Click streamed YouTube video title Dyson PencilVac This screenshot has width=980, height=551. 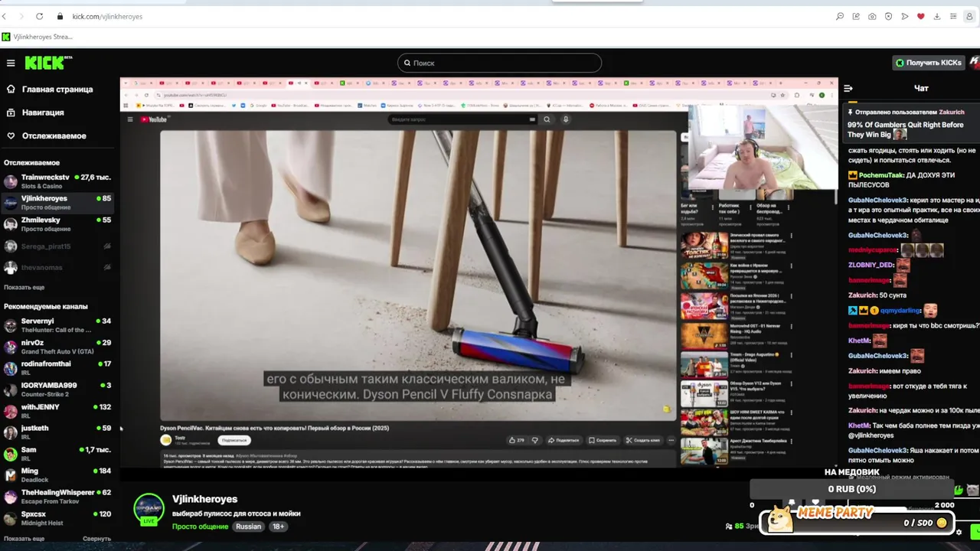(x=274, y=428)
